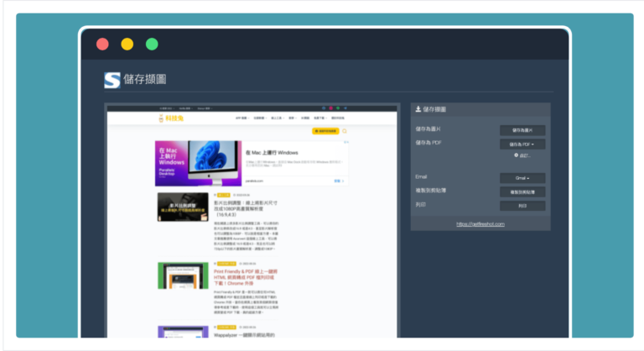The height and width of the screenshot is (351, 644).
Task: Click the parallels.com text in the ad
Action: 254,181
